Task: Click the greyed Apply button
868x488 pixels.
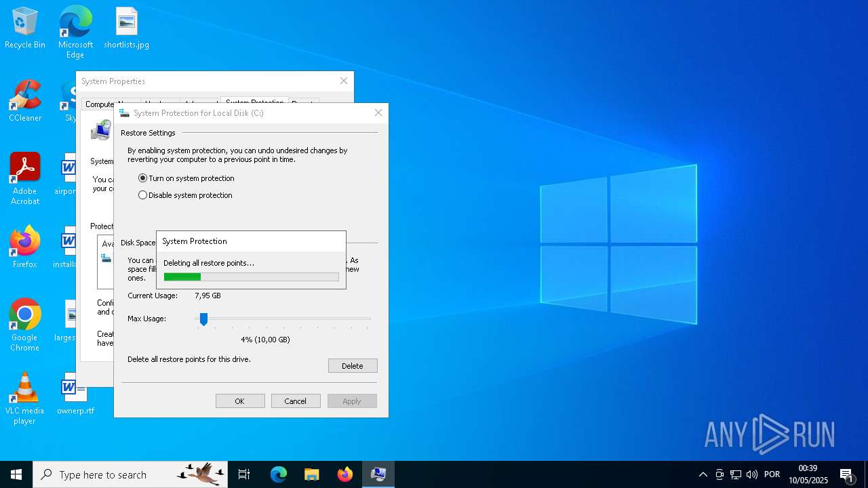Action: (x=352, y=401)
